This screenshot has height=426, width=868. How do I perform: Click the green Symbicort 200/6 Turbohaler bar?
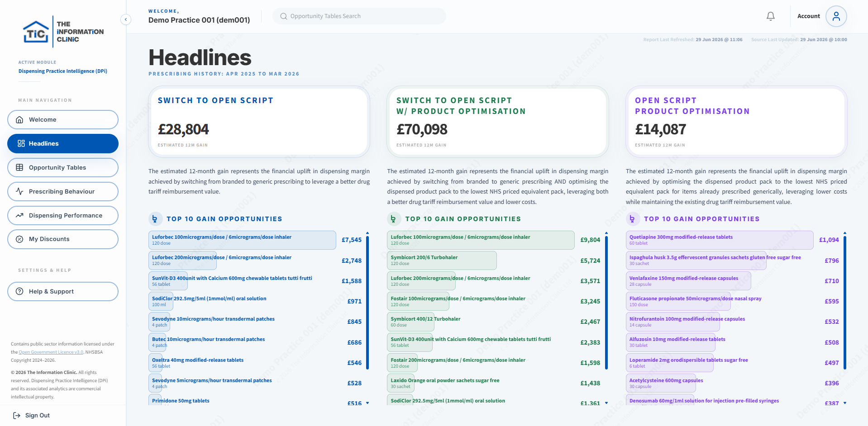tap(442, 260)
